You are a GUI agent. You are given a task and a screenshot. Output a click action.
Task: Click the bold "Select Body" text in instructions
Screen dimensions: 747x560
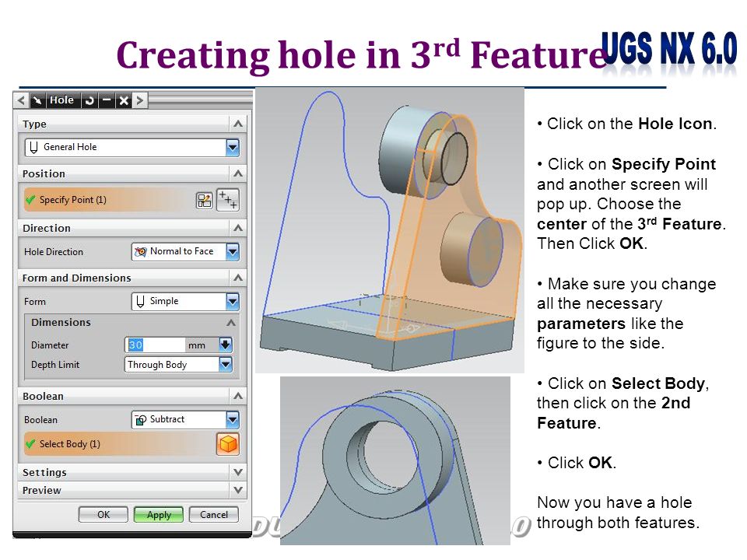(658, 383)
